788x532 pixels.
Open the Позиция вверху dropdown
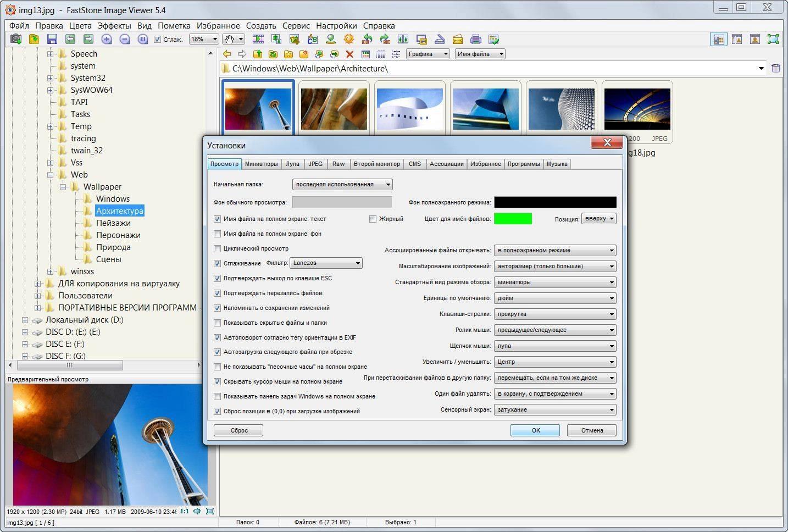click(x=599, y=219)
